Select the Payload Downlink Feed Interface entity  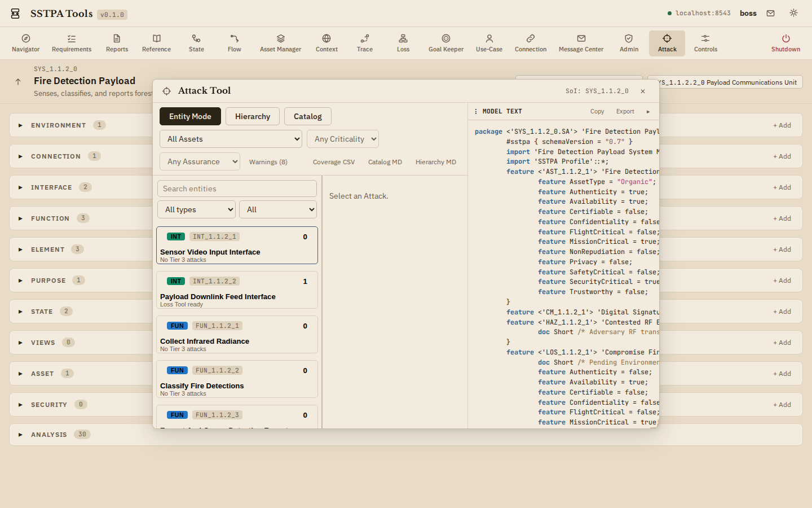point(237,290)
